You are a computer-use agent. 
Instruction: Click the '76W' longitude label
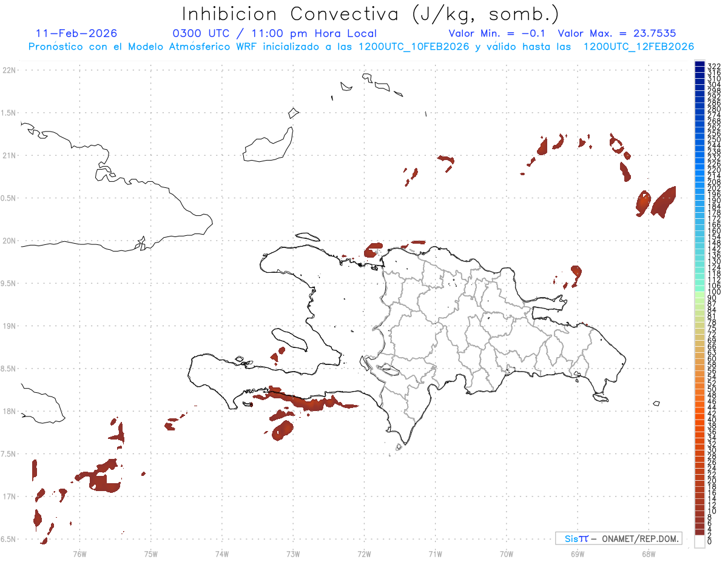click(79, 554)
